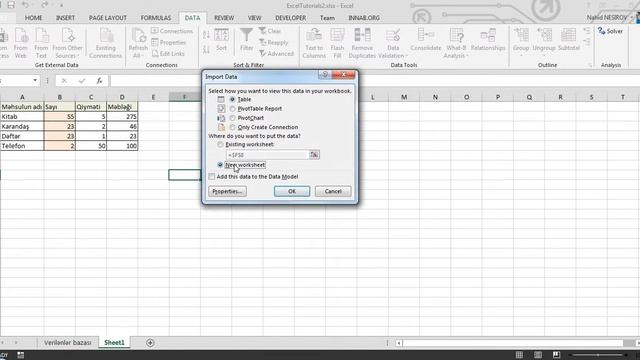The height and width of the screenshot is (360, 640).
Task: Click the large Sort button
Action: pos(221,40)
